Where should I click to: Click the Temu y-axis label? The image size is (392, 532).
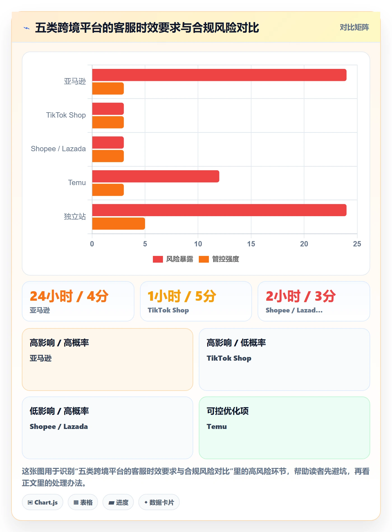point(77,183)
